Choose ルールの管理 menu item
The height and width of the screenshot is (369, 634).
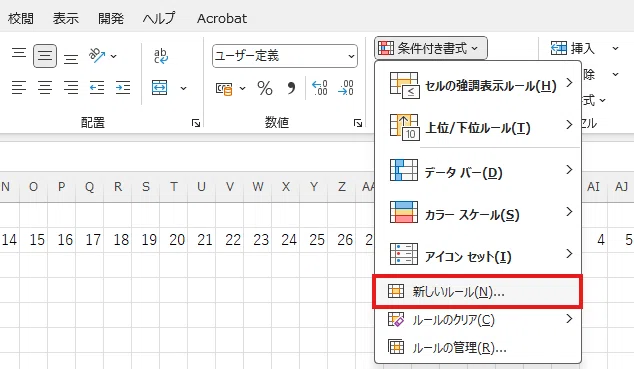pos(478,347)
